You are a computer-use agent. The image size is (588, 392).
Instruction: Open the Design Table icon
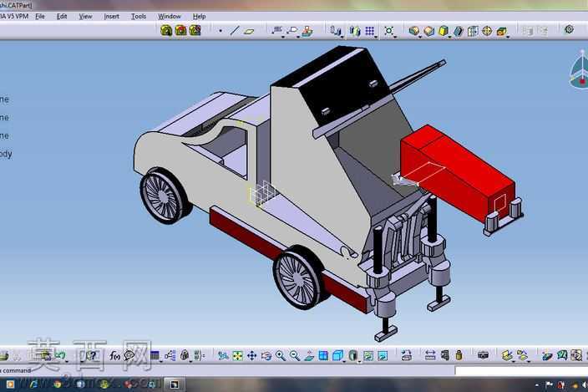click(x=155, y=355)
